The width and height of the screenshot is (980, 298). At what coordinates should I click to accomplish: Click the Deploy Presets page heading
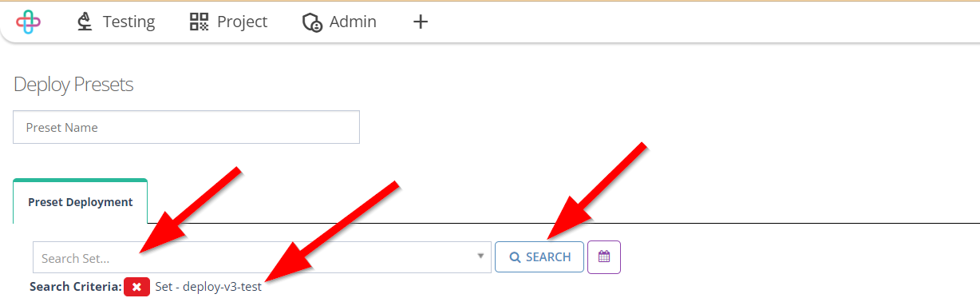coord(73,84)
